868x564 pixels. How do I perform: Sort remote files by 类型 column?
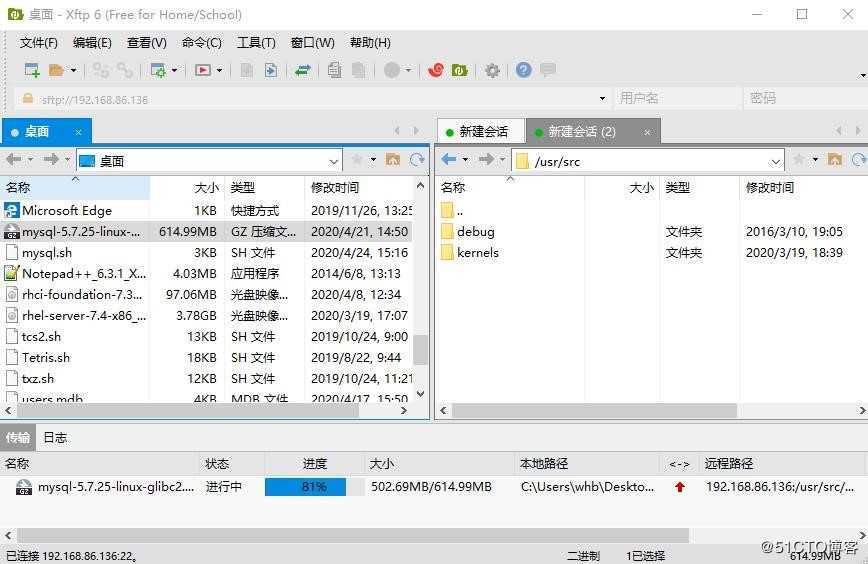tap(700, 188)
